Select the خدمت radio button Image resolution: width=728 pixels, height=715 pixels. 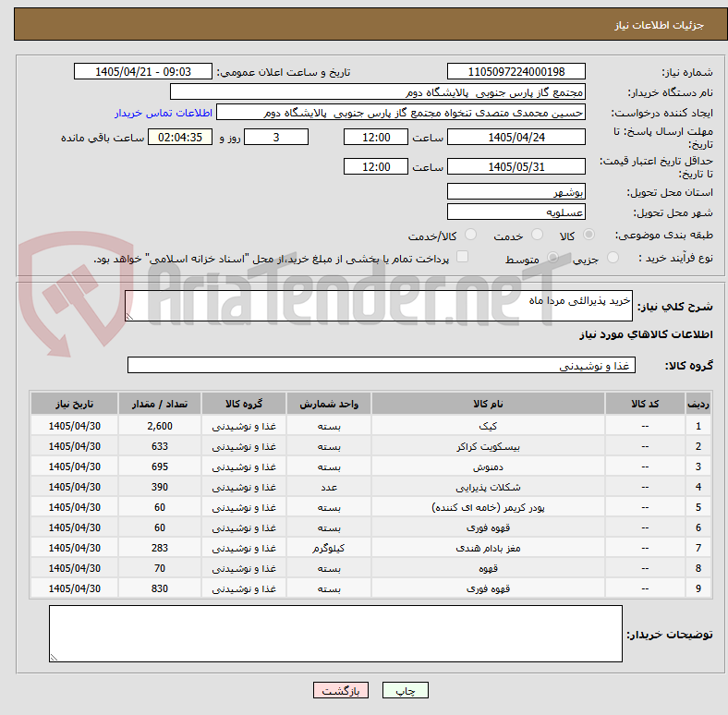pos(537,235)
